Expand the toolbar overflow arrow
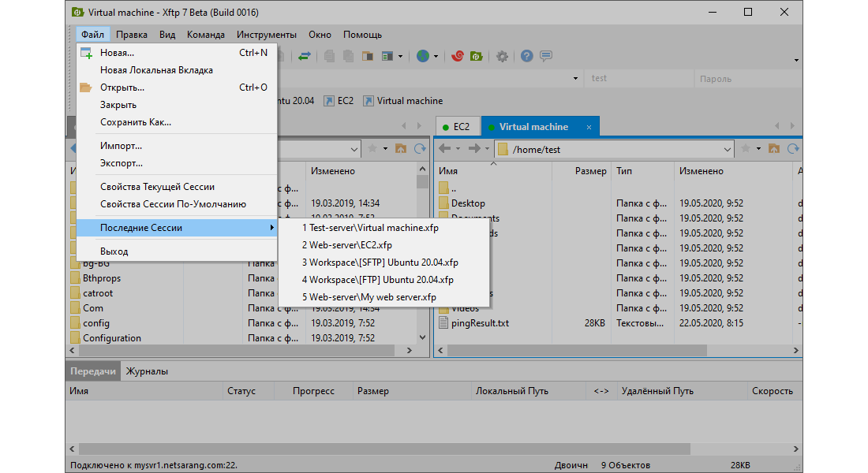The height and width of the screenshot is (473, 868). pos(796,60)
